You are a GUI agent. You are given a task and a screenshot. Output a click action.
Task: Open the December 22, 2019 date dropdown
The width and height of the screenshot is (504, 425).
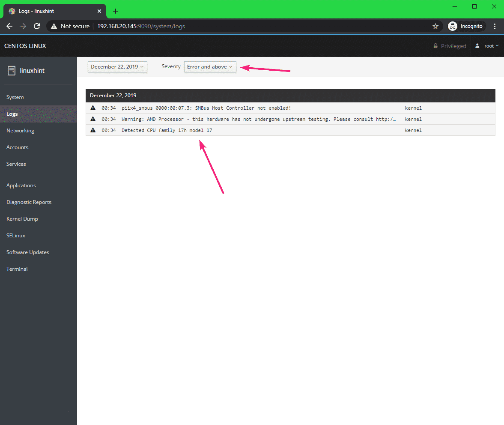(117, 67)
